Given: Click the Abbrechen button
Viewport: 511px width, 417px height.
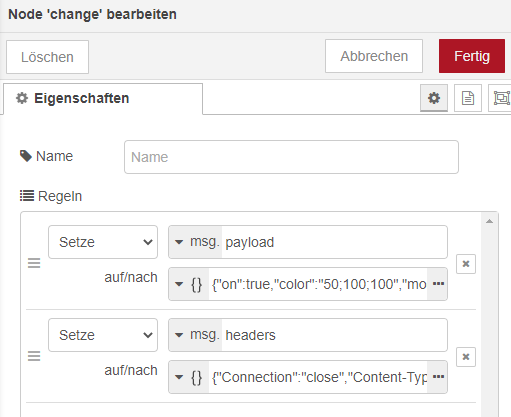Looking at the screenshot, I should coord(374,56).
